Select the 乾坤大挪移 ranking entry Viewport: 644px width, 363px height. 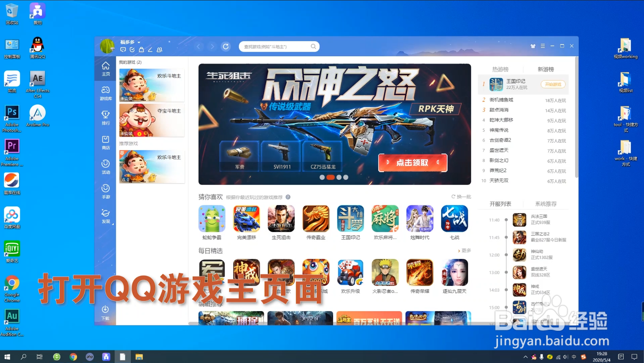[x=523, y=120]
